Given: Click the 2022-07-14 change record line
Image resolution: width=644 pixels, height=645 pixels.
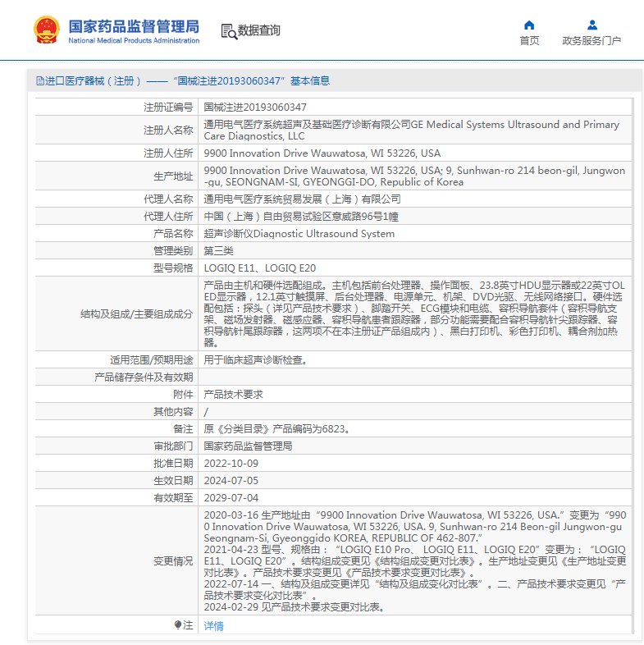Looking at the screenshot, I should 415,590.
